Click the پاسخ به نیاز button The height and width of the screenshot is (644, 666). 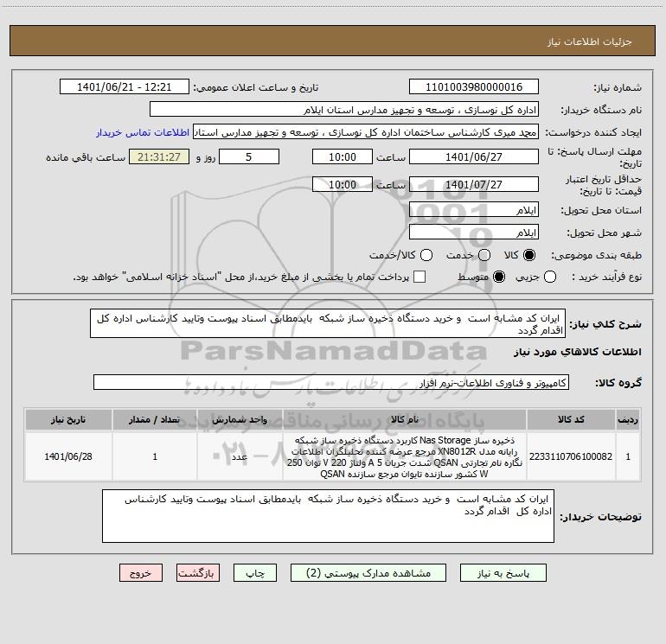click(x=503, y=573)
